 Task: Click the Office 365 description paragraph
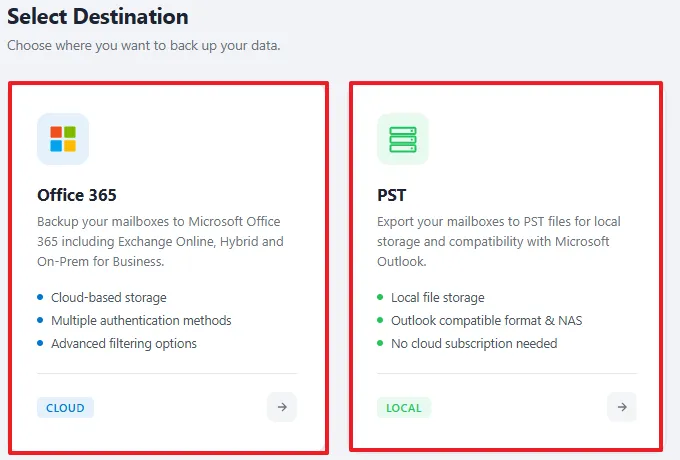click(160, 241)
